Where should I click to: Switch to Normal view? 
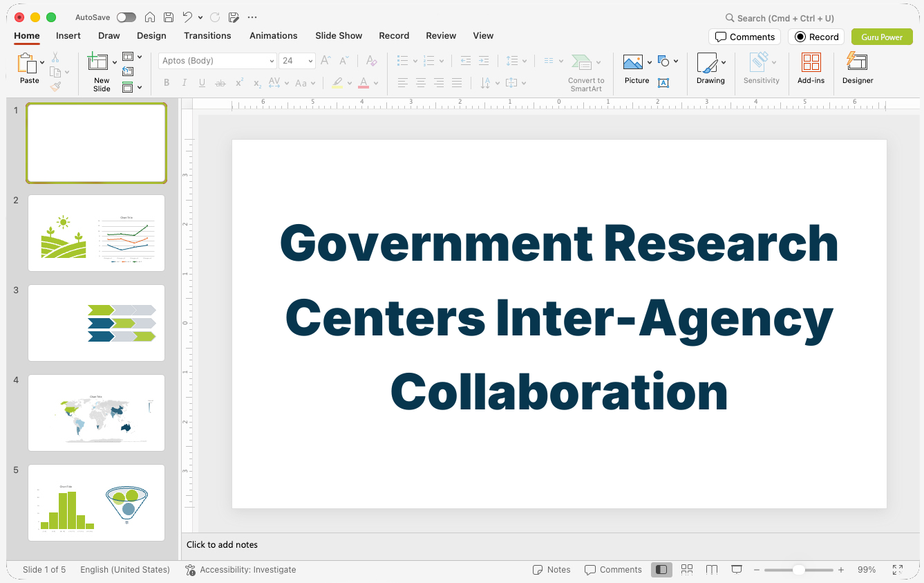661,570
